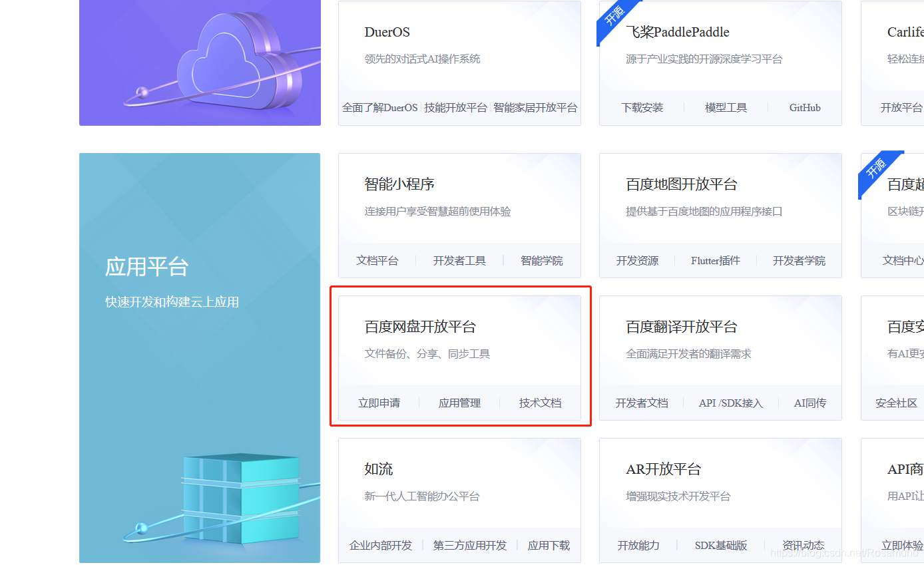The height and width of the screenshot is (565, 924).
Task: Click text 快速开发和构建云上应用
Action: coord(172,302)
